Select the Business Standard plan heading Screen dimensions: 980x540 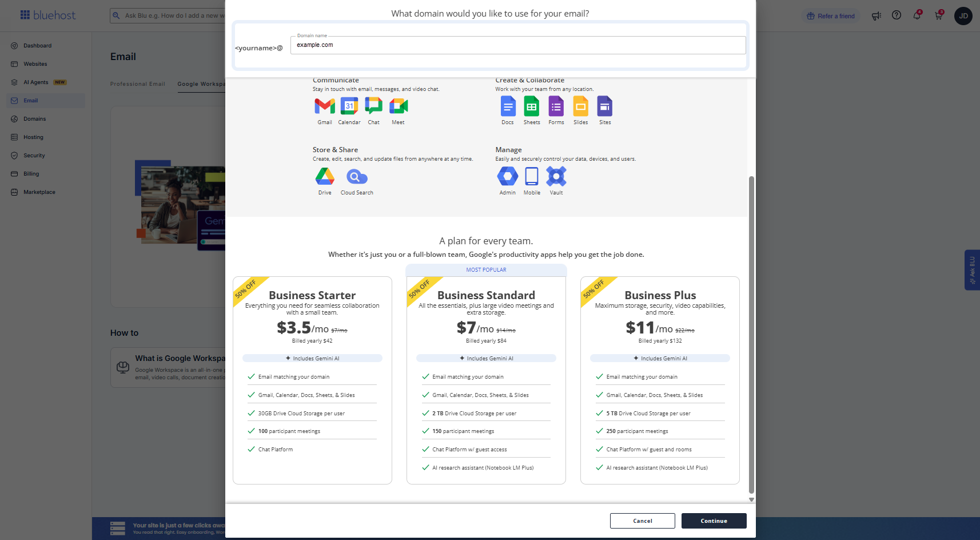(x=486, y=295)
